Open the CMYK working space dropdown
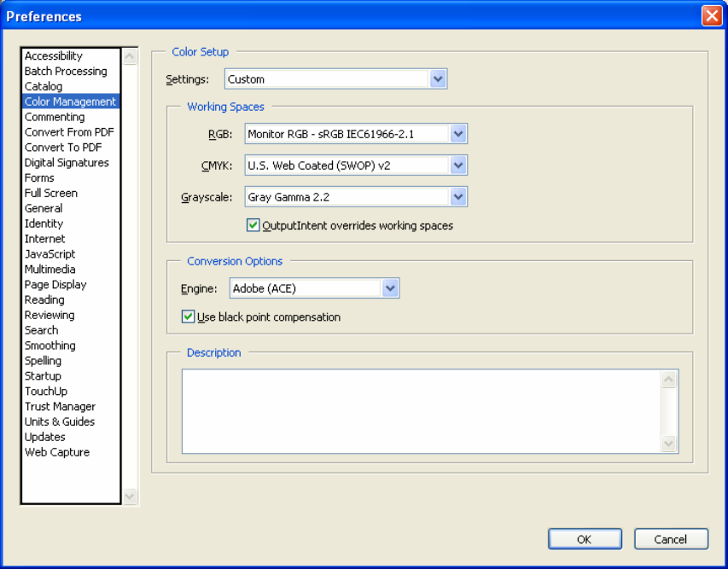The image size is (728, 569). click(458, 165)
